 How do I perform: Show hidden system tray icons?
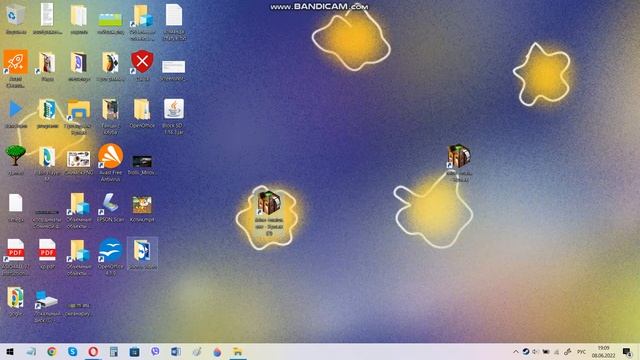(516, 351)
